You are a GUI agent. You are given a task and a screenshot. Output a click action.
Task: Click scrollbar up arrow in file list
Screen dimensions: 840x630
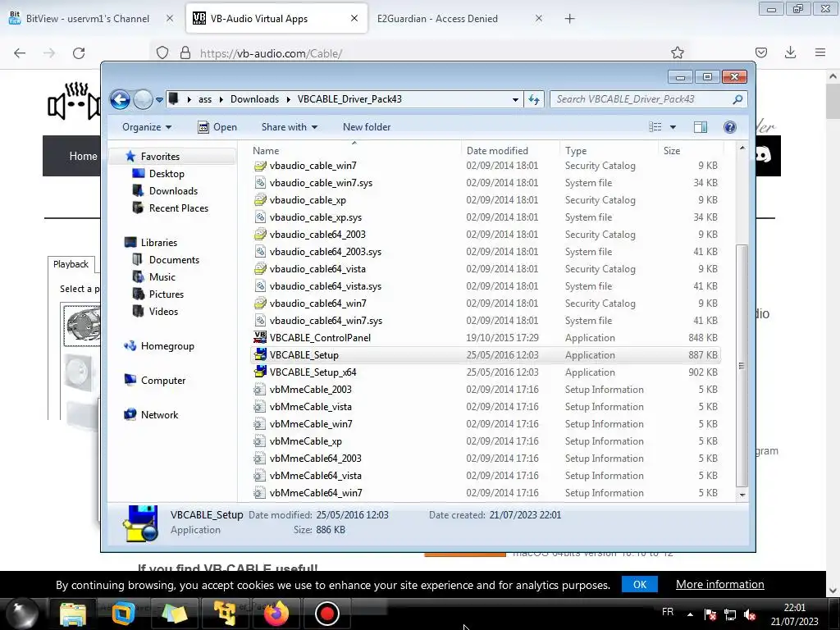click(742, 148)
